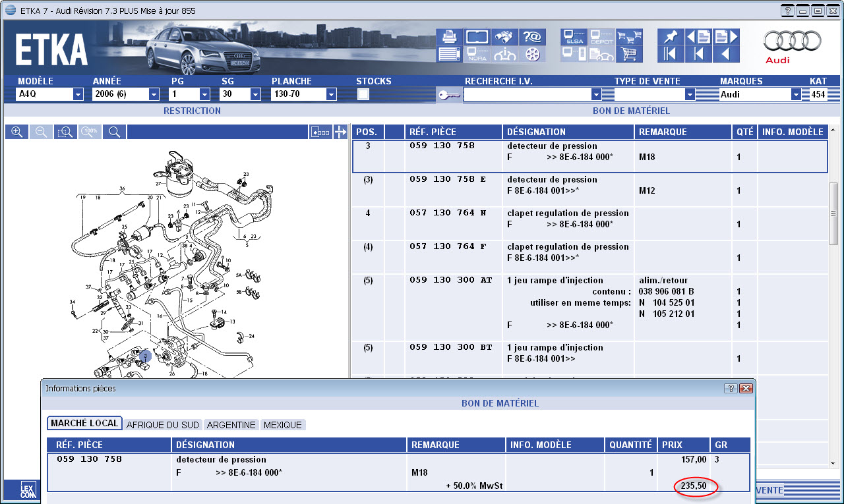The height and width of the screenshot is (504, 844).
Task: Select the ARGENTINE tab
Action: coord(231,425)
